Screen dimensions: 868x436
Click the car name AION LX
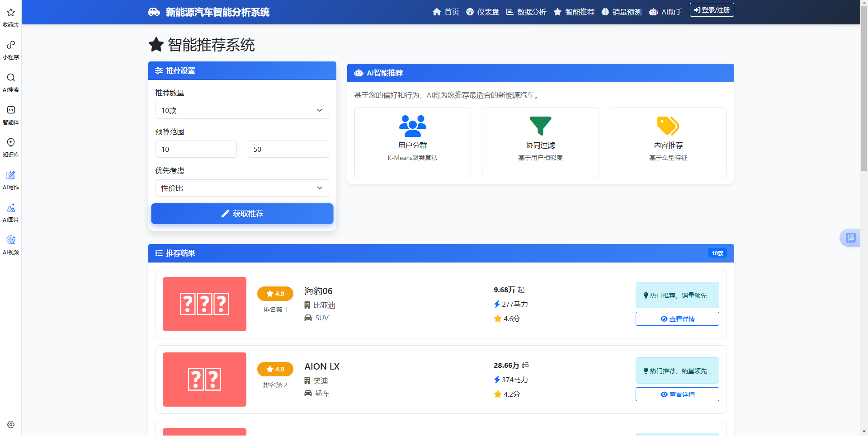[322, 367]
